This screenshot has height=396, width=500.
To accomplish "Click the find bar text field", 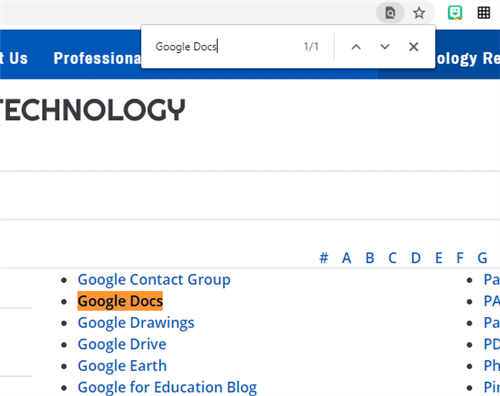I will [x=227, y=47].
